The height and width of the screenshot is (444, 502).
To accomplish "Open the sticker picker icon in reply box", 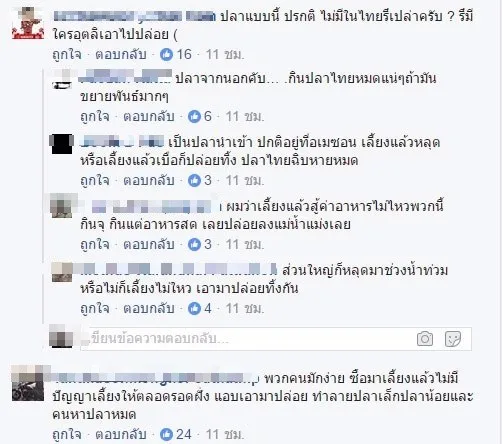I will [453, 339].
